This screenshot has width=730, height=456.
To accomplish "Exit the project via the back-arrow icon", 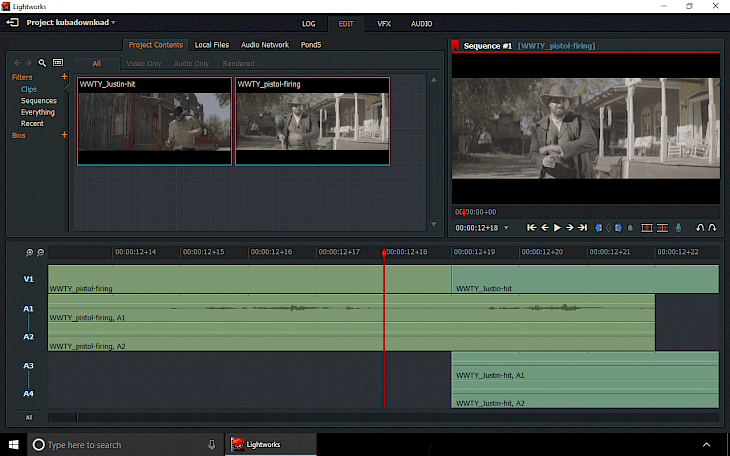I will (13, 22).
